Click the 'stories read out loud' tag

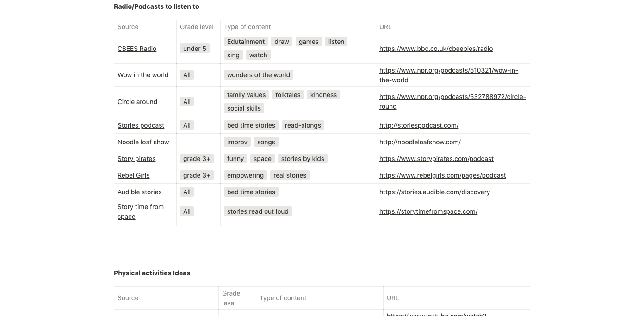(x=258, y=211)
